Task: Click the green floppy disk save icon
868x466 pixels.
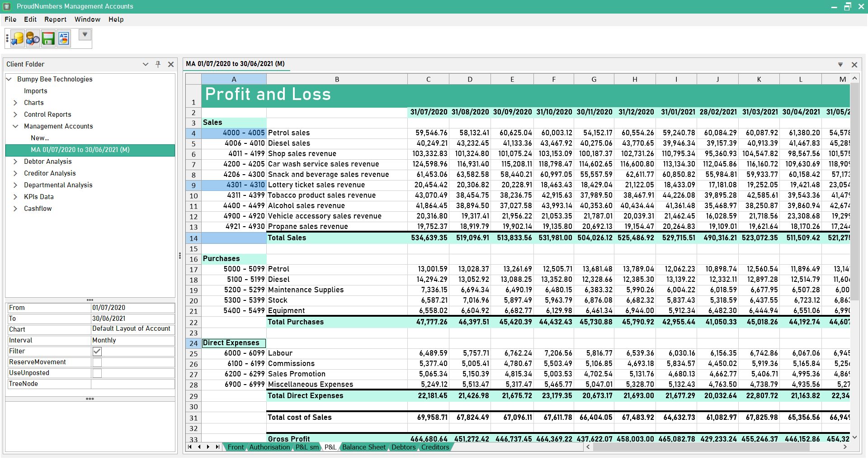Action: [48, 38]
